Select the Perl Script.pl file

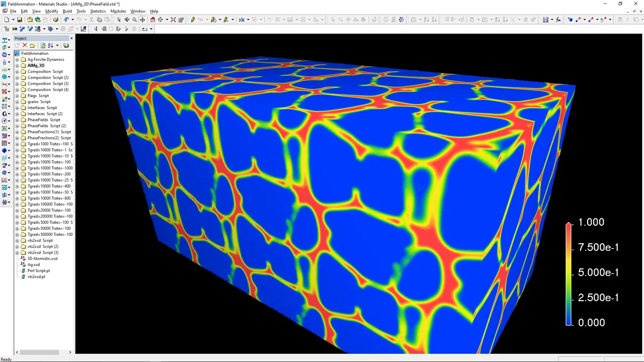[38, 270]
